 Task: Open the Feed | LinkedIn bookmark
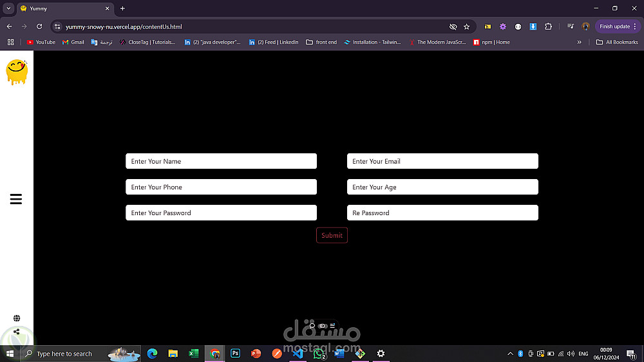[274, 43]
